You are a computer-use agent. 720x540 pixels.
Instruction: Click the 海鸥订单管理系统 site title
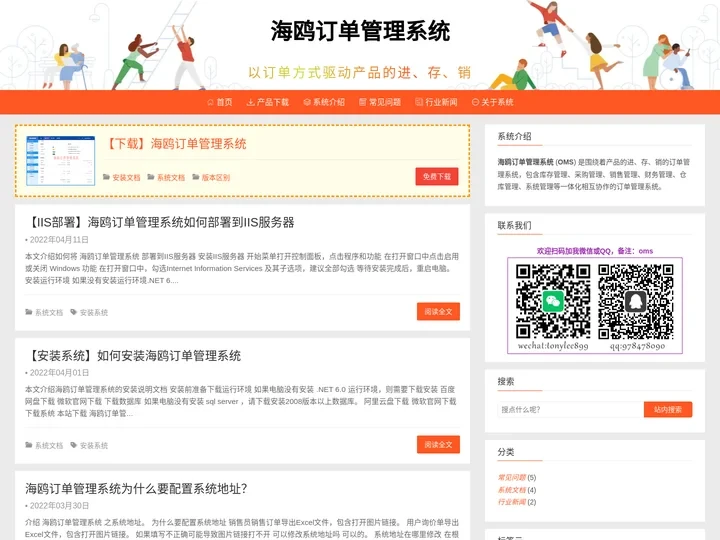[x=360, y=31]
